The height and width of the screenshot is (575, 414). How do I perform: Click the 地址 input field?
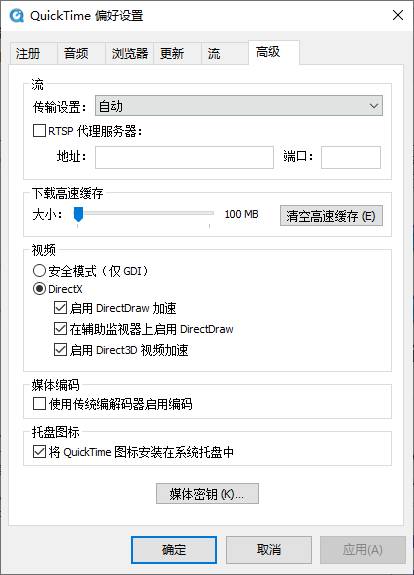[184, 157]
